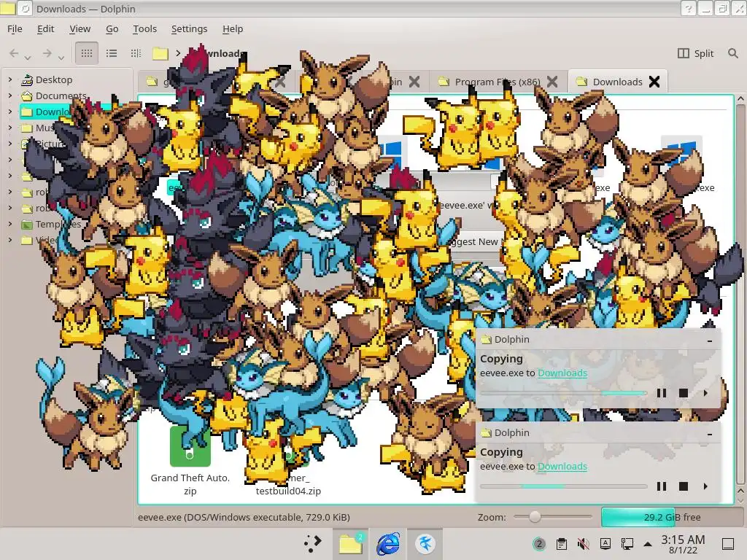Follow the Downloads link in the upper copy notification
747x560 pixels.
(562, 373)
